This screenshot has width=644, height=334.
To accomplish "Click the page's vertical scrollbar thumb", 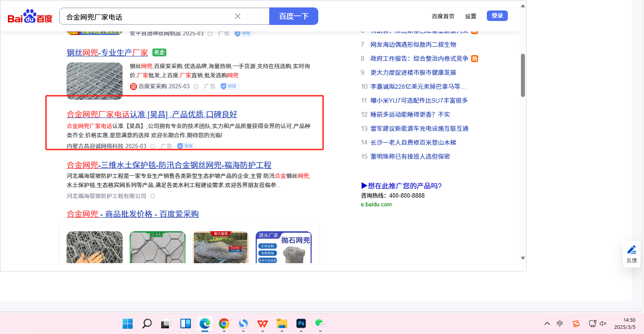I will 523,75.
